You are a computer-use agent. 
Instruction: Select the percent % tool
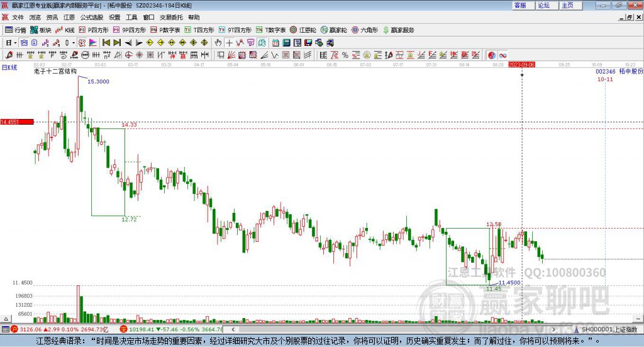click(x=345, y=55)
